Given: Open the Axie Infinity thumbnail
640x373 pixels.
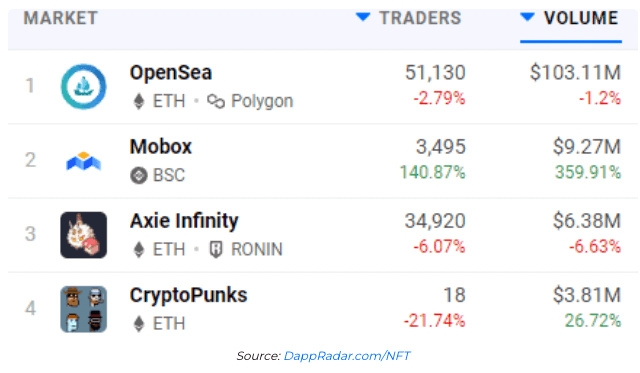Looking at the screenshot, I should click(84, 235).
